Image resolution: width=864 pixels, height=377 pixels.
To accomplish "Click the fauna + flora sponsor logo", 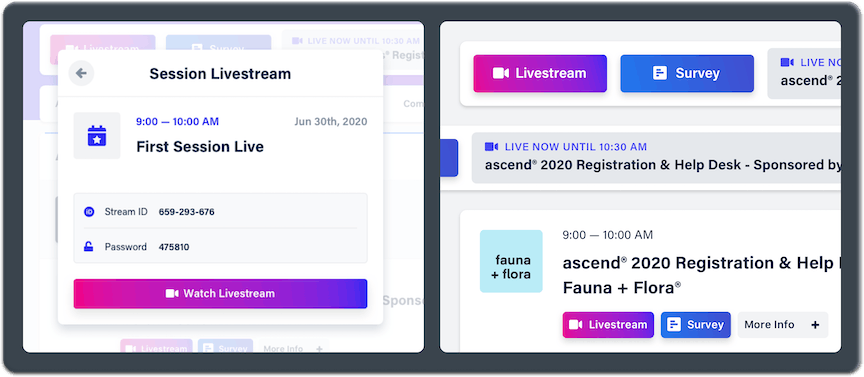I will pos(511,261).
